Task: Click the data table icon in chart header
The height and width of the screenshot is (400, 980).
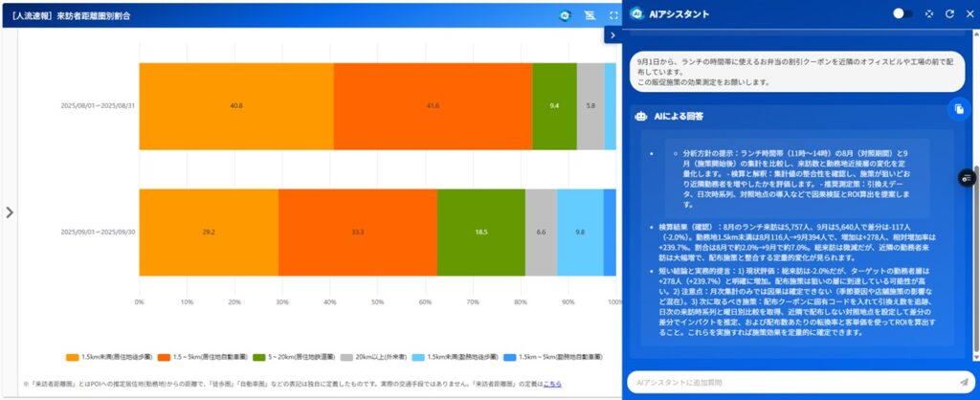Action: pyautogui.click(x=590, y=16)
